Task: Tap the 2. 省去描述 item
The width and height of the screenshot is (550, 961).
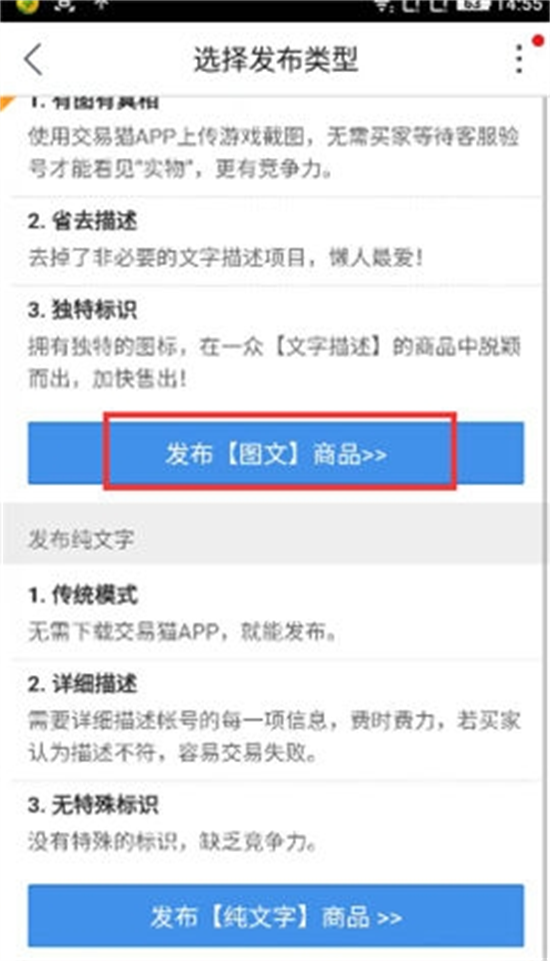Action: (x=276, y=241)
